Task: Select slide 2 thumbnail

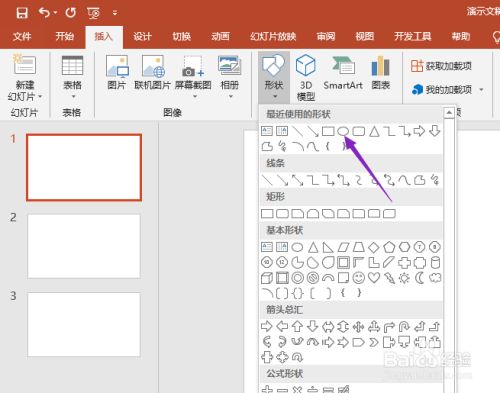Action: click(84, 246)
